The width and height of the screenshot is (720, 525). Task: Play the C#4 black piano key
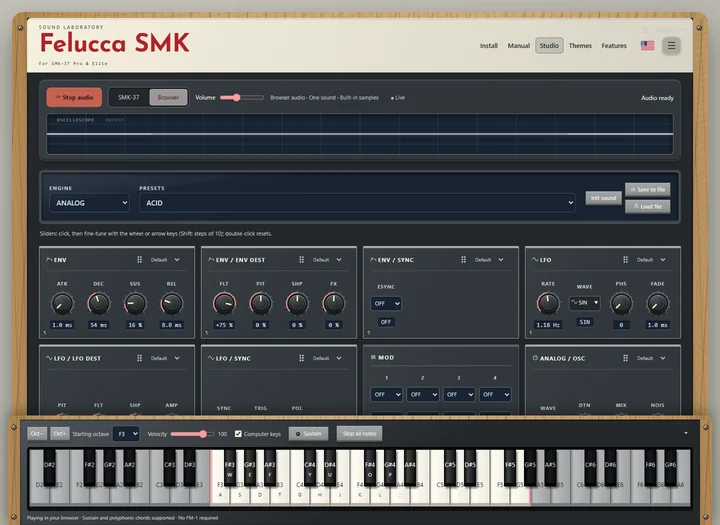point(310,468)
